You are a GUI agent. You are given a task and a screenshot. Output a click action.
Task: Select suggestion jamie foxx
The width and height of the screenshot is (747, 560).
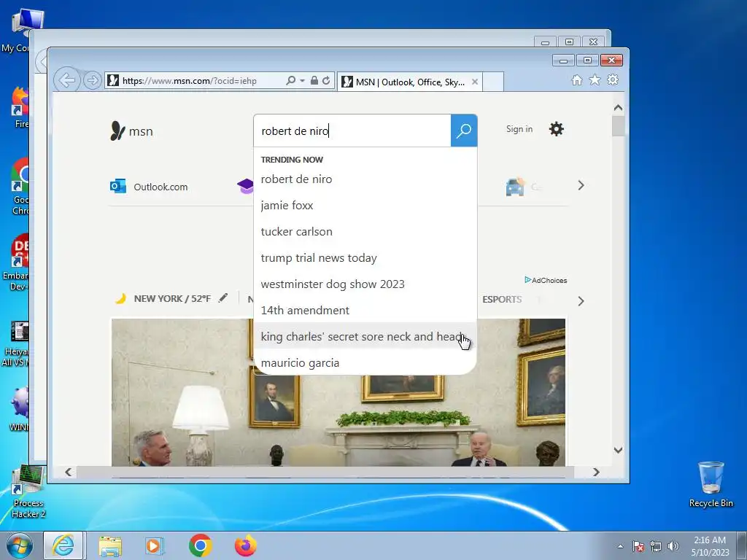pos(365,205)
